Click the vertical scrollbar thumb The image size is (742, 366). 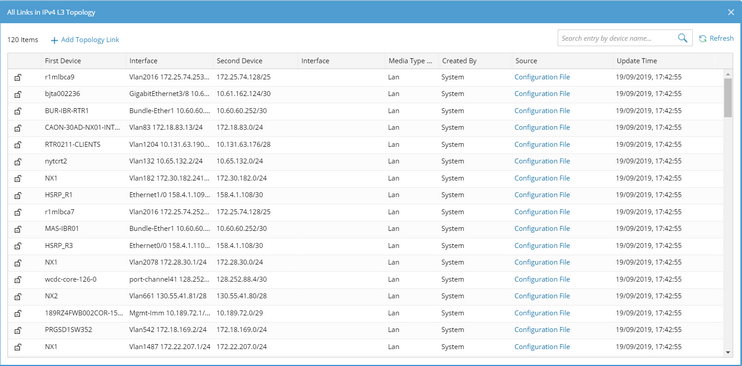point(728,98)
